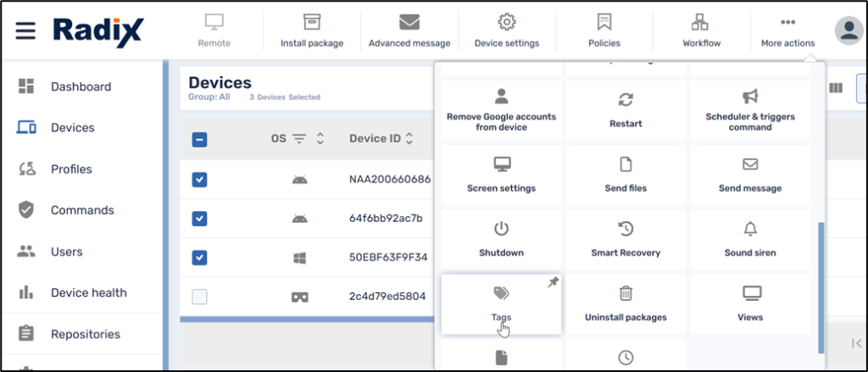
Task: Trigger Sound siren on devices
Action: 749,239
